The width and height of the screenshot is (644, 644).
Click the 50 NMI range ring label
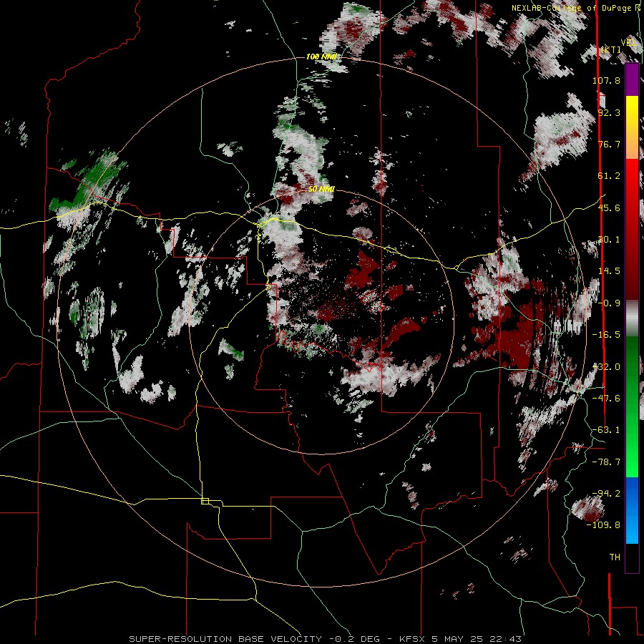(x=321, y=190)
